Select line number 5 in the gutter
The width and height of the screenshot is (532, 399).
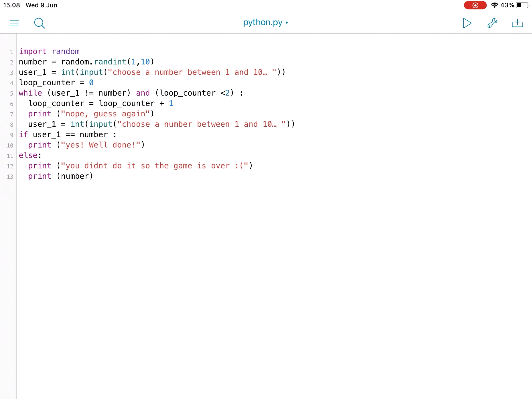click(12, 93)
